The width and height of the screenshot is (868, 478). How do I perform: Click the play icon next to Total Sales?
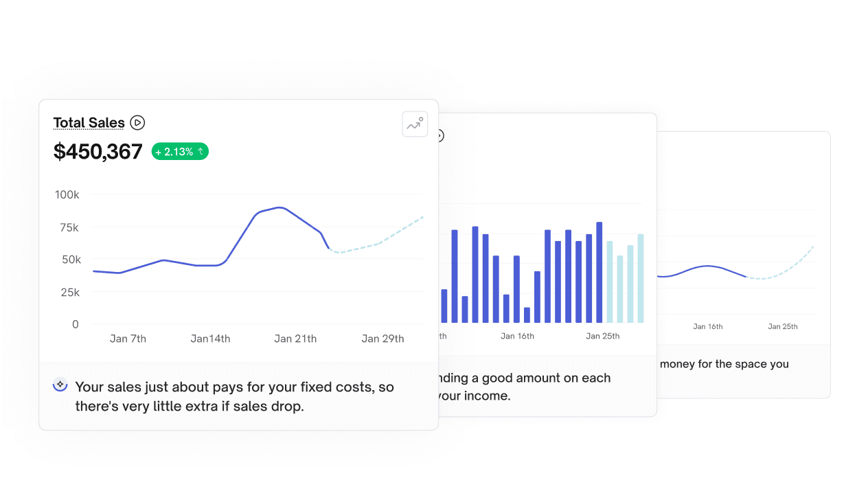point(137,122)
